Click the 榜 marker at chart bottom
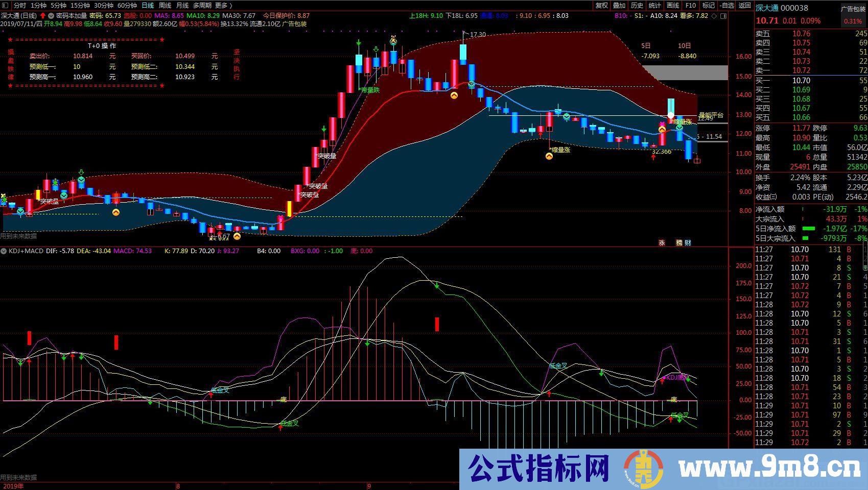The width and height of the screenshot is (868, 490). [x=679, y=243]
